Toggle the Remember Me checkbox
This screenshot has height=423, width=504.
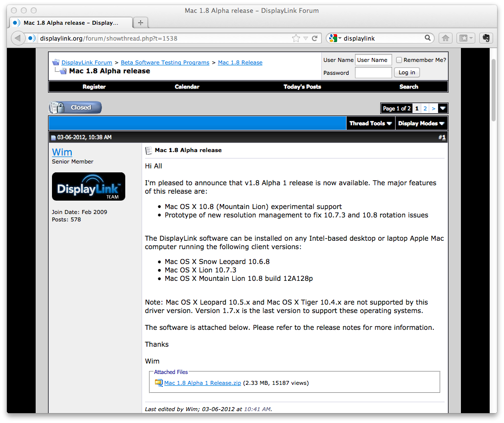click(399, 60)
